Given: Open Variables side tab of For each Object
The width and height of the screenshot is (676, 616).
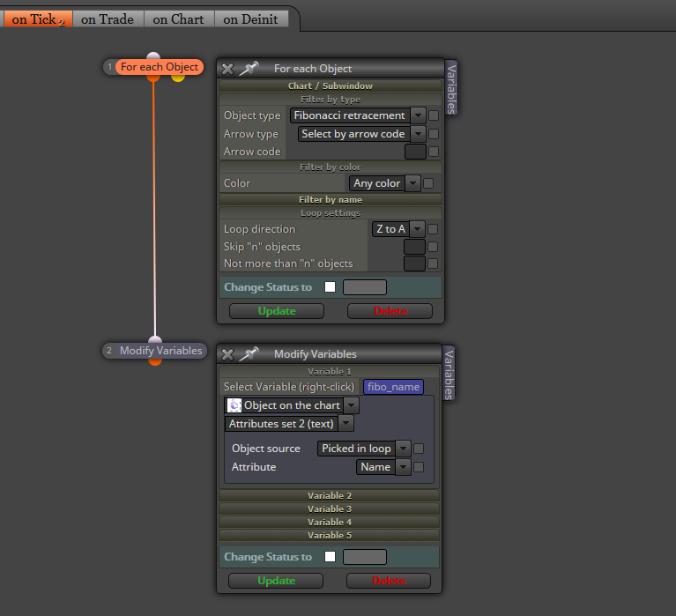Looking at the screenshot, I should [451, 89].
